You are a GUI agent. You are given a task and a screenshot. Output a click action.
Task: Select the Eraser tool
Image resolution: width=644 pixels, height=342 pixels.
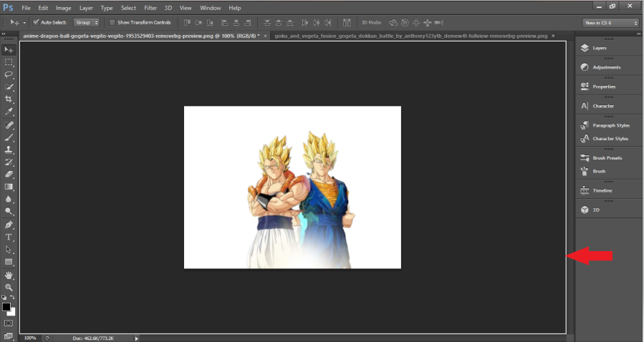(9, 175)
